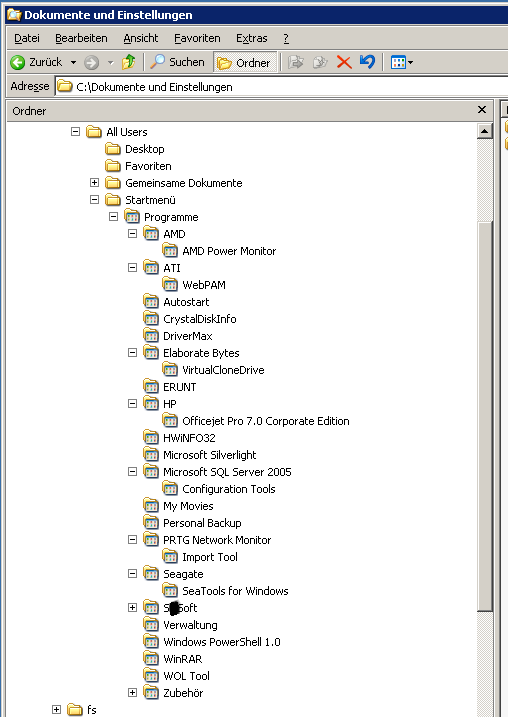Image resolution: width=508 pixels, height=717 pixels.
Task: Collapse the Elaborate Bytes node
Action: pyautogui.click(x=132, y=353)
